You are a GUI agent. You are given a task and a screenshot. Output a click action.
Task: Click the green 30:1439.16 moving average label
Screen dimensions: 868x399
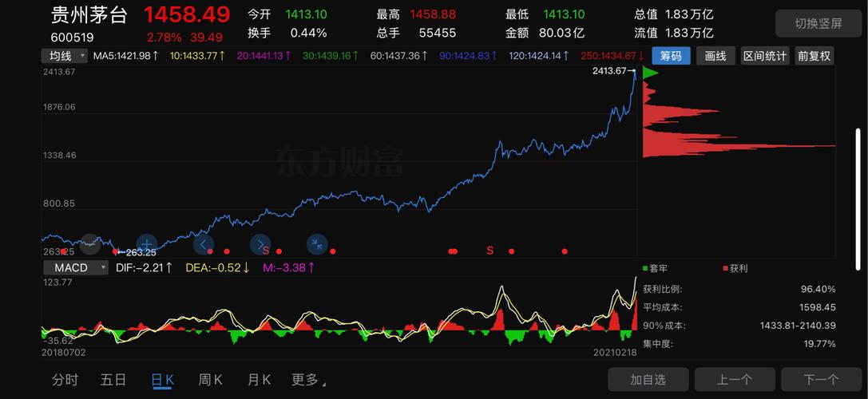coord(331,56)
